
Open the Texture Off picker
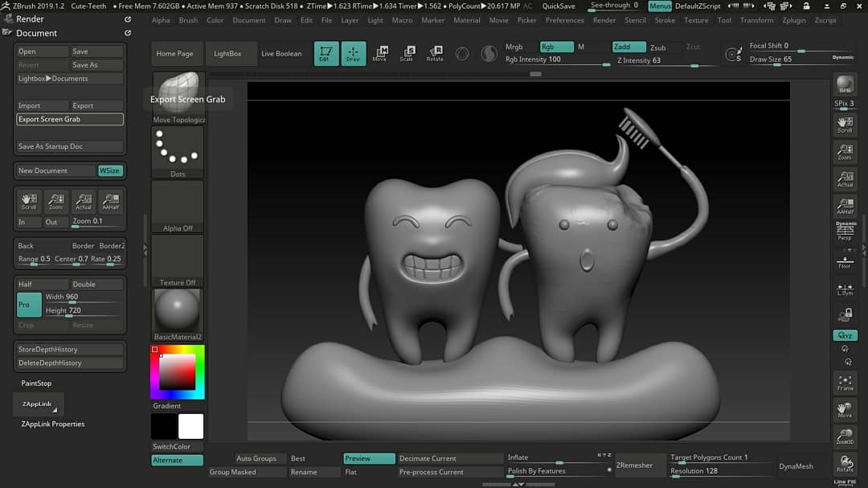[x=178, y=261]
